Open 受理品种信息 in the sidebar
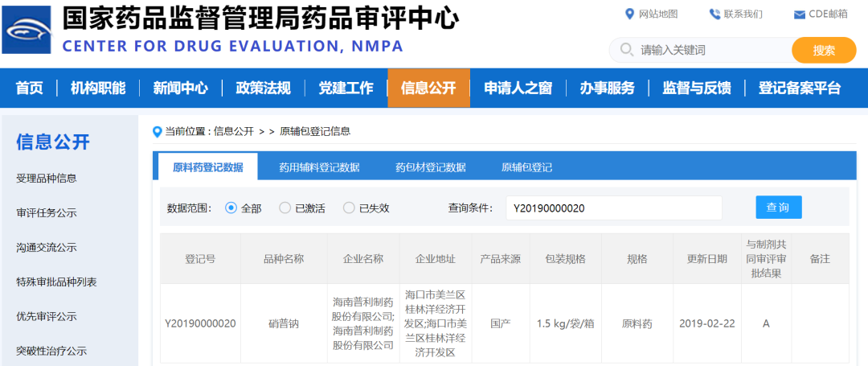 (x=47, y=178)
